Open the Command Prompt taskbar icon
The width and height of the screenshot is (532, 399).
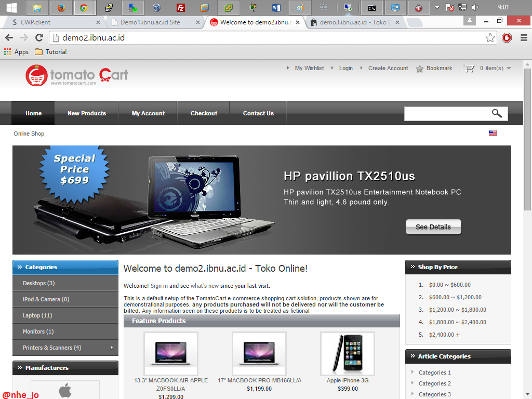(x=371, y=7)
